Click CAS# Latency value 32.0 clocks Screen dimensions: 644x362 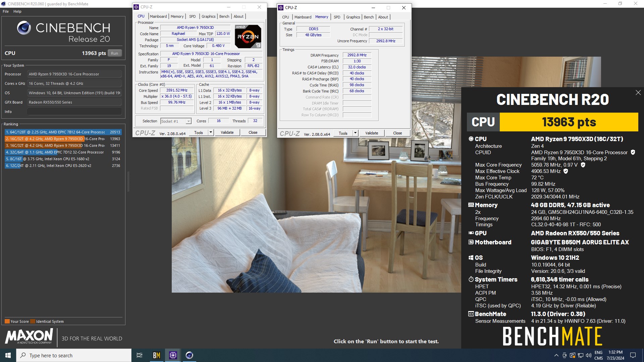pyautogui.click(x=357, y=67)
